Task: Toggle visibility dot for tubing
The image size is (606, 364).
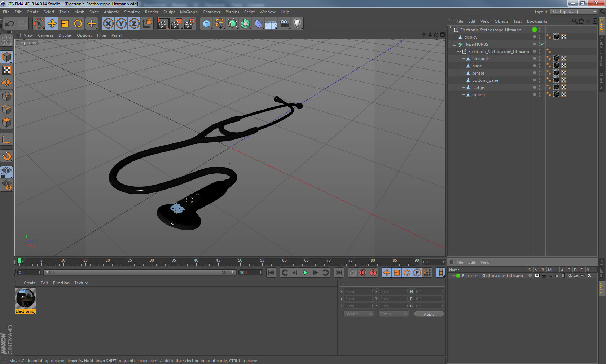Action: (535, 94)
